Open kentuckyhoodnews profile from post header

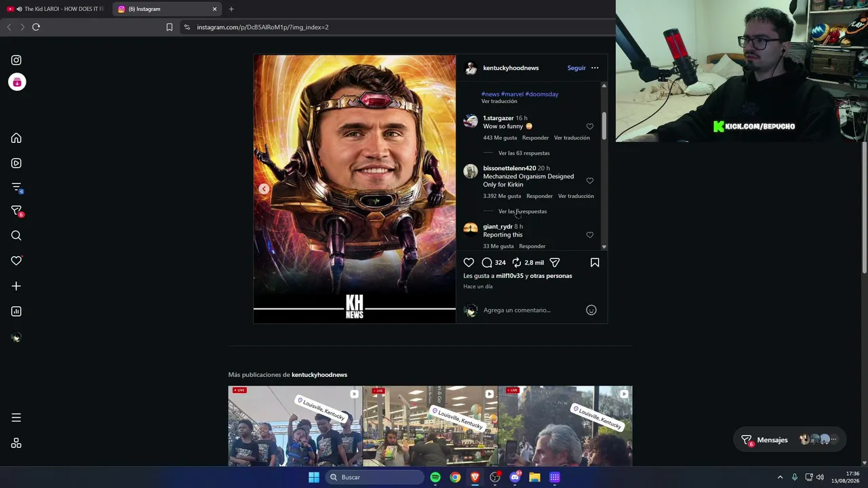click(x=511, y=68)
